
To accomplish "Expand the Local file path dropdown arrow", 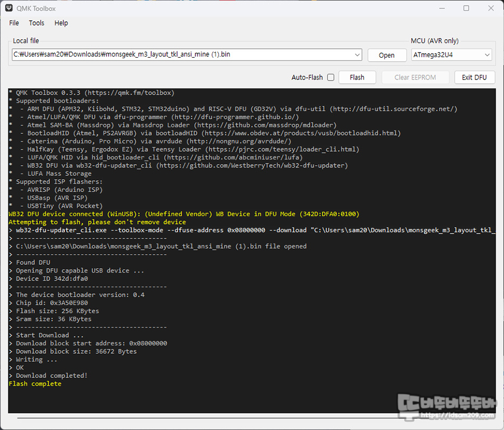I will (x=357, y=55).
